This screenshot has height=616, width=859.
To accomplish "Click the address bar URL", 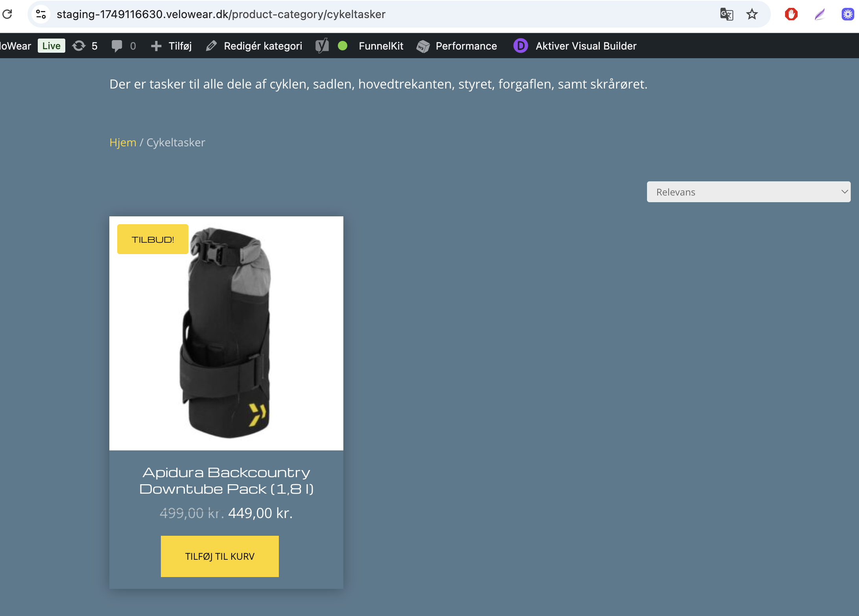I will (x=221, y=14).
